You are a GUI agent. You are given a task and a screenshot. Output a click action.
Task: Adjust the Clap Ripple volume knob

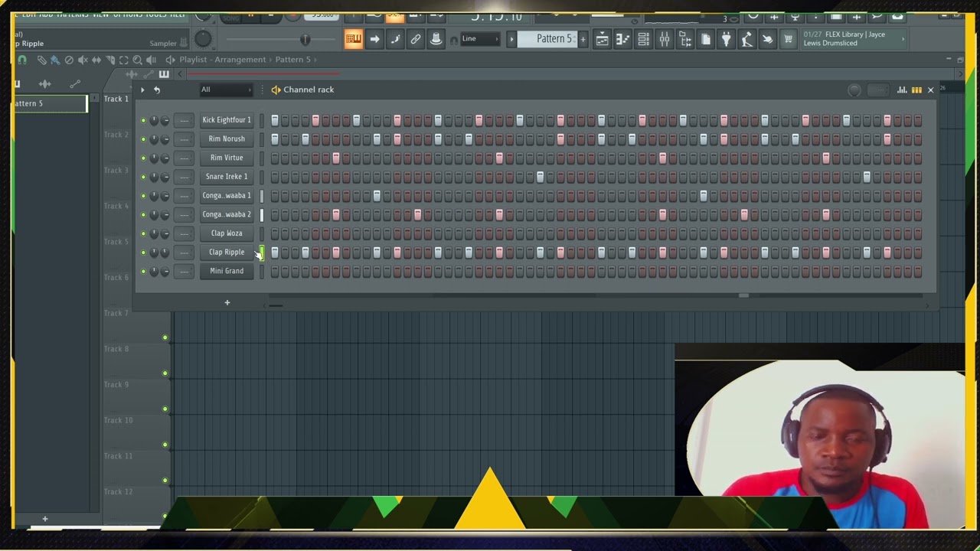coord(165,253)
